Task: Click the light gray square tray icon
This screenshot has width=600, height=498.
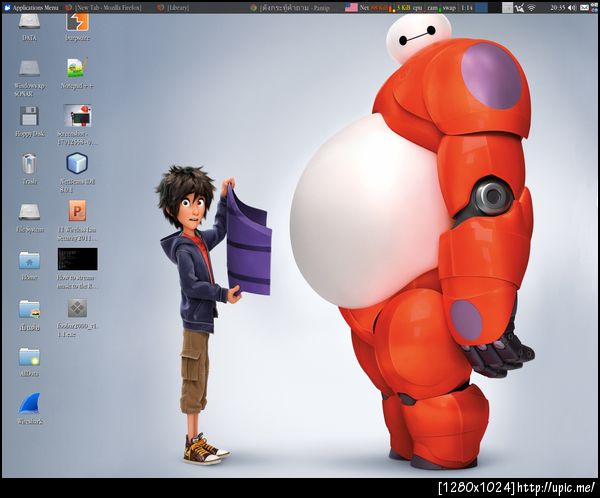Action: click(507, 8)
